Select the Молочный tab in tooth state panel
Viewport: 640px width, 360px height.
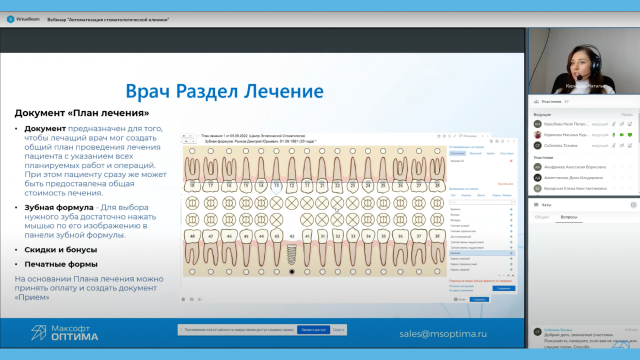tap(475, 153)
